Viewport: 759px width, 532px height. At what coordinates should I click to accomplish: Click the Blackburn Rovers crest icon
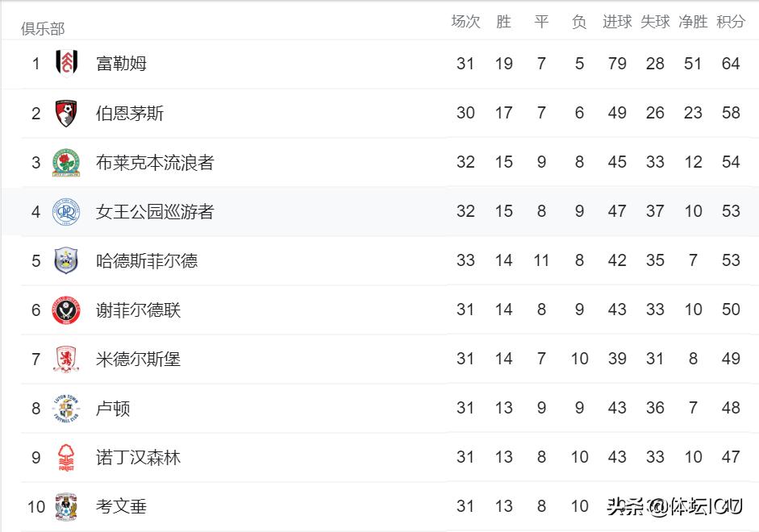point(66,162)
